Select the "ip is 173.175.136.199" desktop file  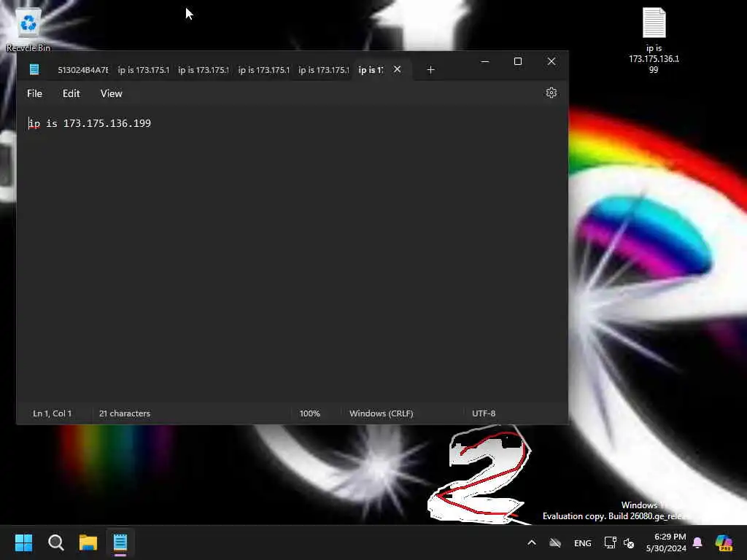pos(654,40)
